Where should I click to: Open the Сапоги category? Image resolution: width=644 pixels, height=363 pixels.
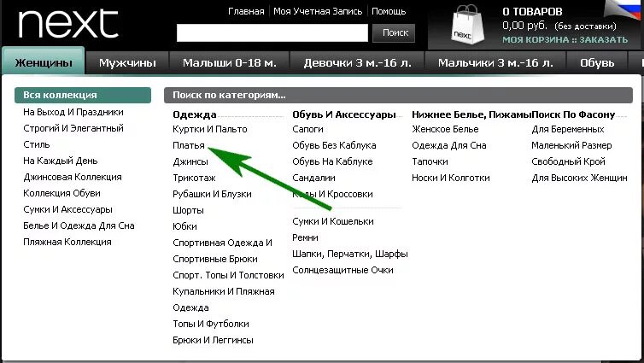pyautogui.click(x=307, y=129)
